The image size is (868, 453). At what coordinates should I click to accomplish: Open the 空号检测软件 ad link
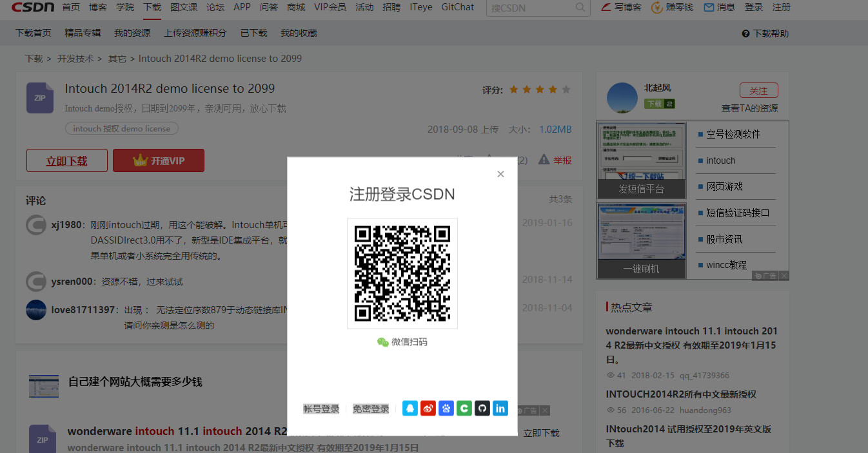tap(733, 134)
